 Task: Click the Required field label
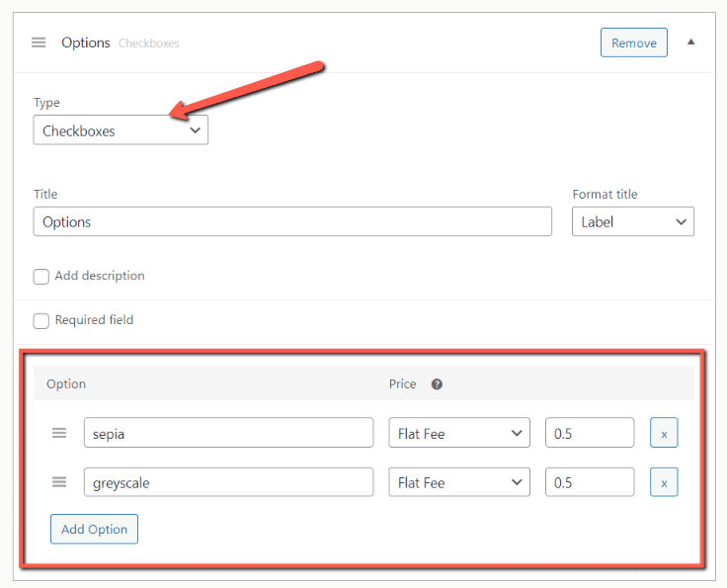[94, 320]
